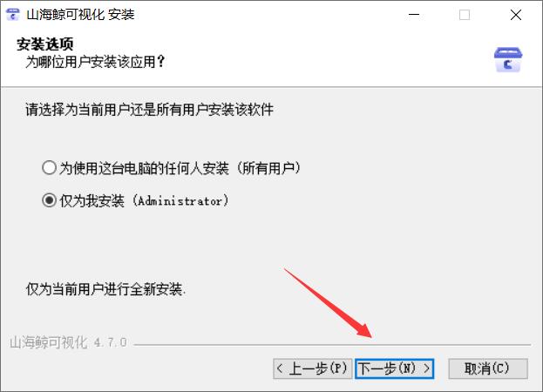Screen dimensions: 543x392
Task: Minimize the installer window
Action: coord(414,15)
